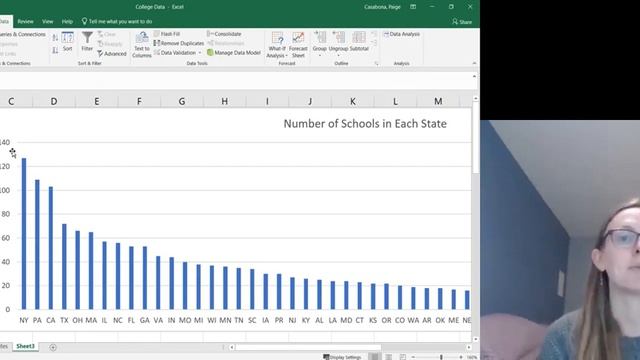The height and width of the screenshot is (360, 640).
Task: Collapse the ribbon with the caret
Action: click(x=474, y=63)
